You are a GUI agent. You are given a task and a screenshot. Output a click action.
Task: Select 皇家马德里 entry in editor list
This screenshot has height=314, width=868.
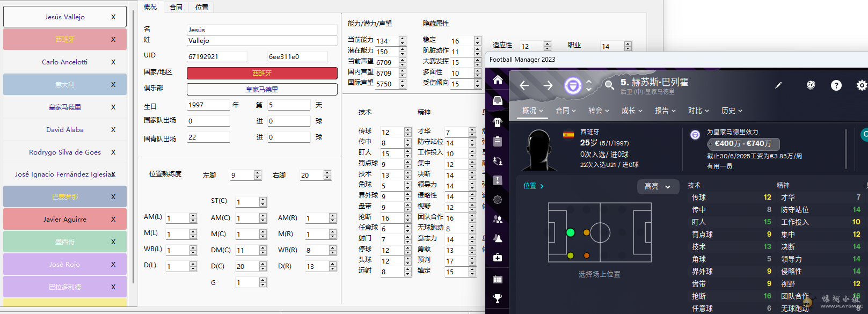pyautogui.click(x=65, y=107)
